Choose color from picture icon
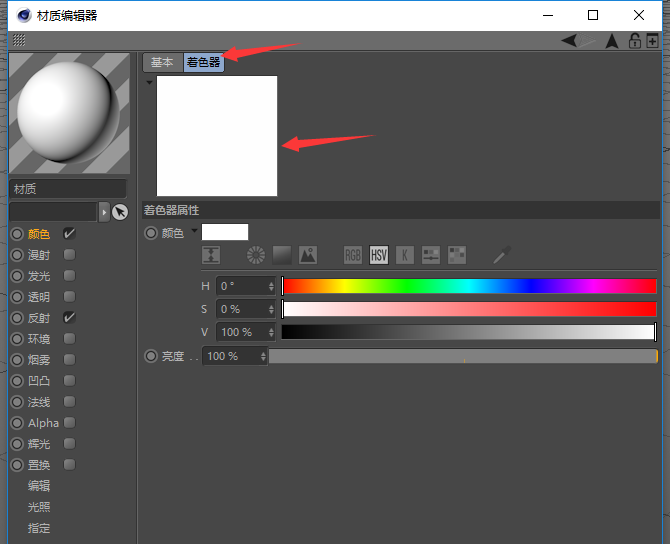The height and width of the screenshot is (544, 670). (308, 255)
